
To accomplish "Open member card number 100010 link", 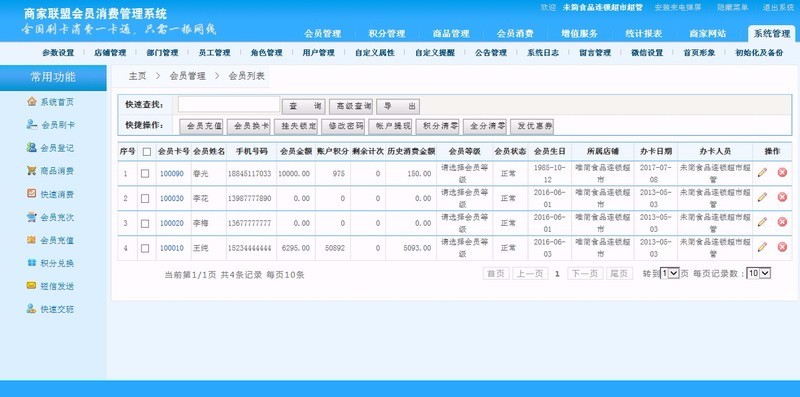I will 171,249.
